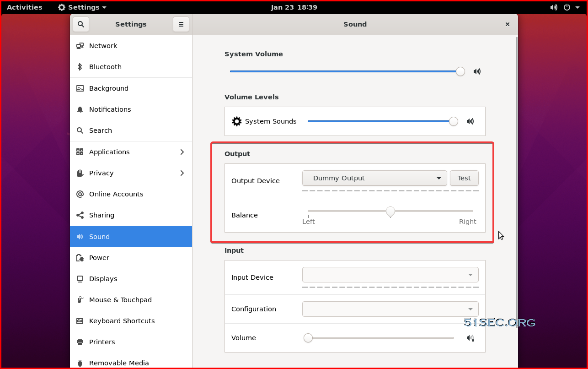The image size is (588, 369).
Task: Click the Network sidebar icon
Action: click(x=80, y=46)
